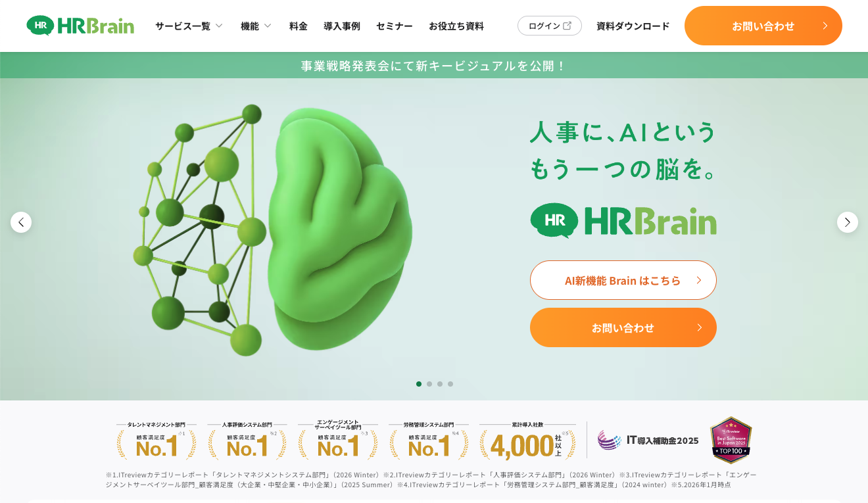Click the AI新機能 Brain はこちら button

623,279
